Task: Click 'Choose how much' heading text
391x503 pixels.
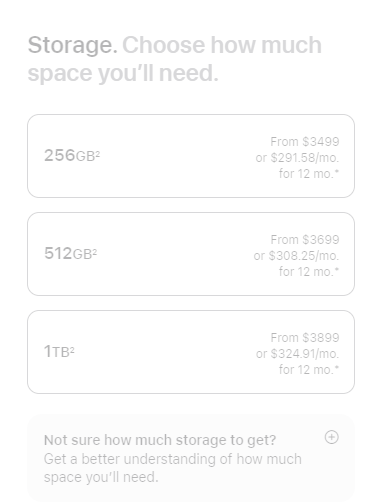Action: pos(222,45)
